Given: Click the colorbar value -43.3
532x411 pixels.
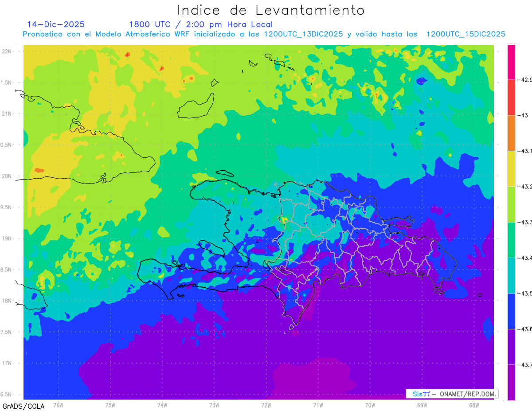Looking at the screenshot, I should [x=524, y=222].
